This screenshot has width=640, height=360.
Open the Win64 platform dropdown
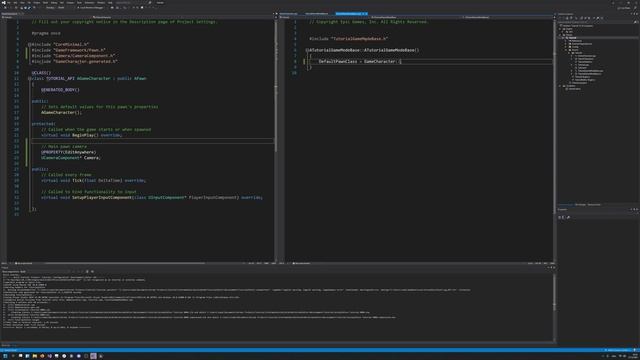click(62, 7)
